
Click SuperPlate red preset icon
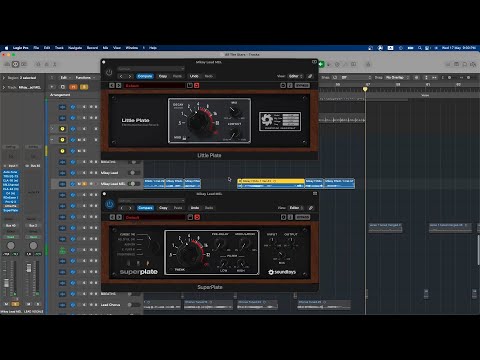tap(197, 217)
